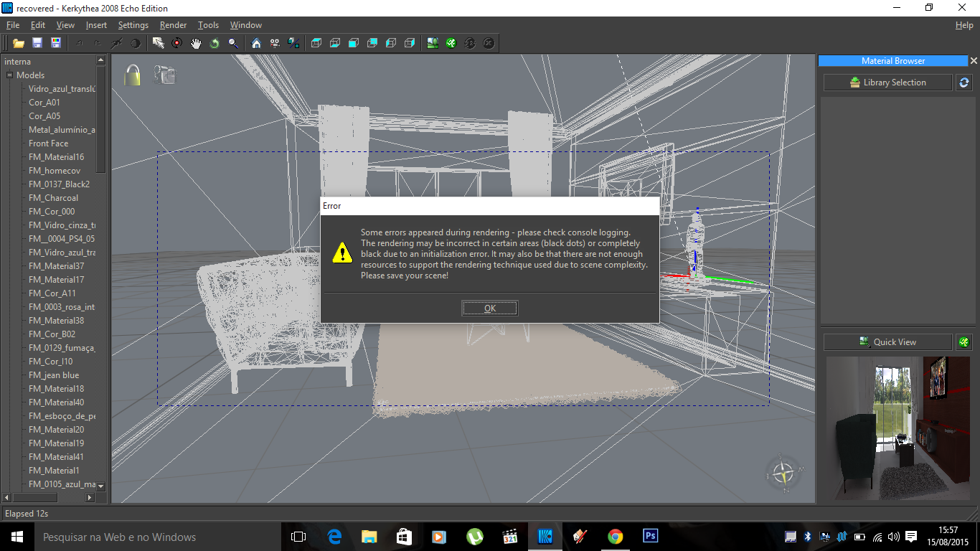Click the scene tree scrollbar down arrow
Viewport: 980px width, 551px height.
(100, 486)
